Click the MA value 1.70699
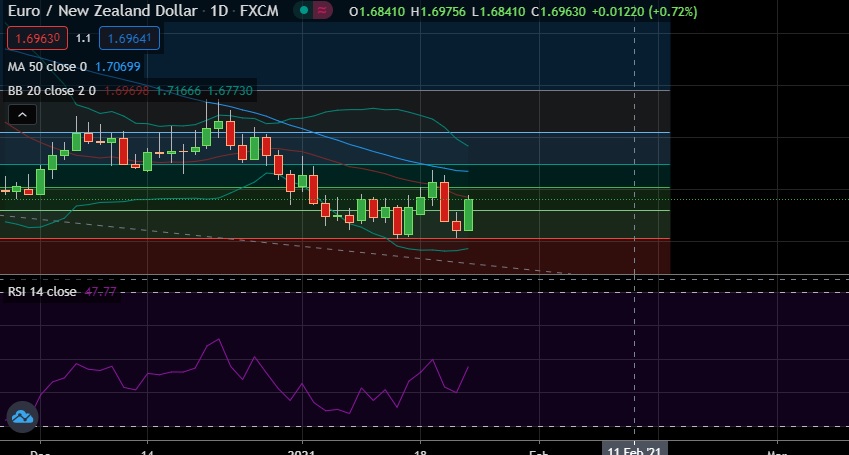 point(118,67)
